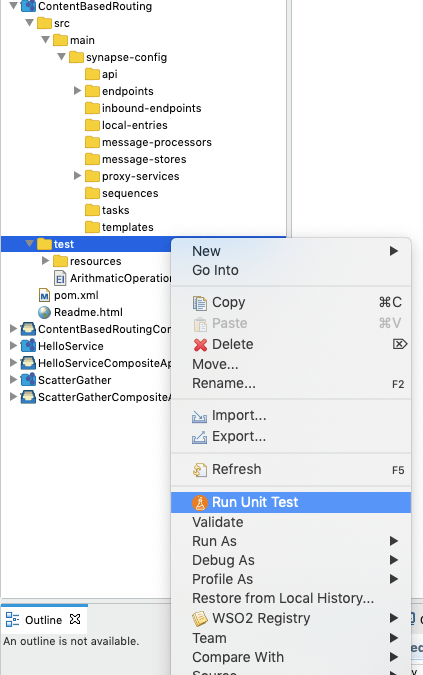Select the pom.xml file
The height and width of the screenshot is (675, 423).
pos(76,295)
